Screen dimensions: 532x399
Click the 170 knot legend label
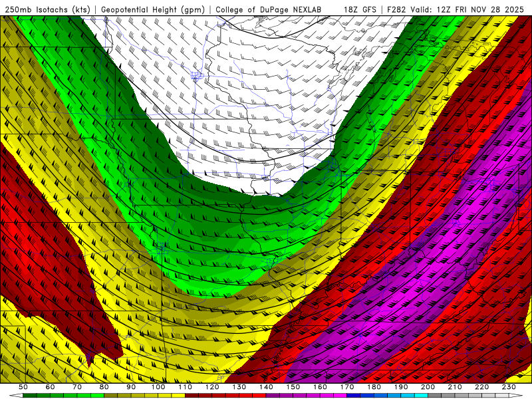click(346, 387)
